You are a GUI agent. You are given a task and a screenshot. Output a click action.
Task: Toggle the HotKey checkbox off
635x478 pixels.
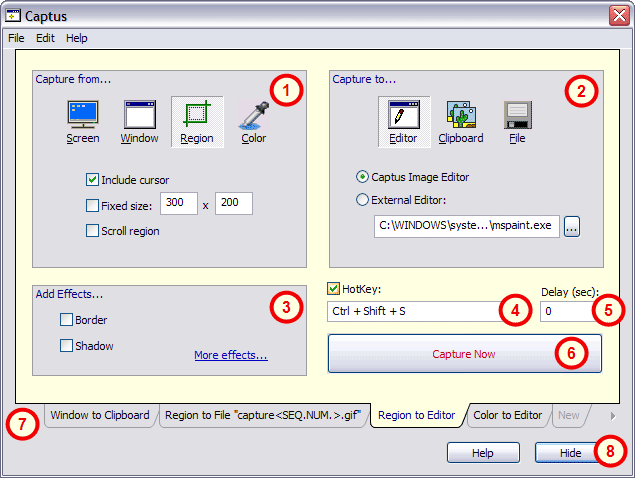point(335,289)
